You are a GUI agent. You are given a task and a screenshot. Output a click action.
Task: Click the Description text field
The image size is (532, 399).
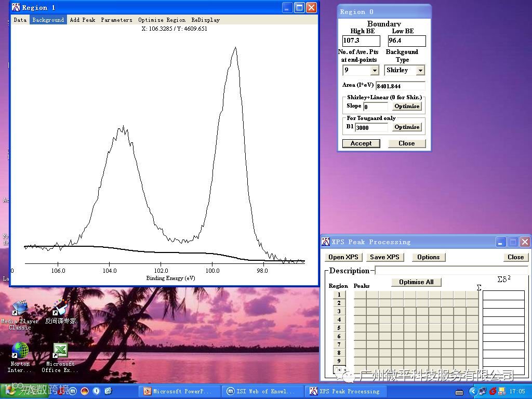point(451,270)
